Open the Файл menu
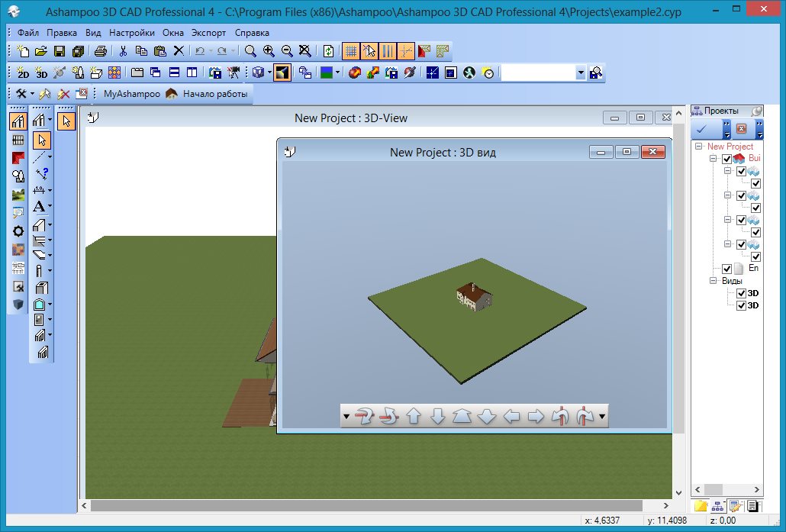 [x=28, y=33]
